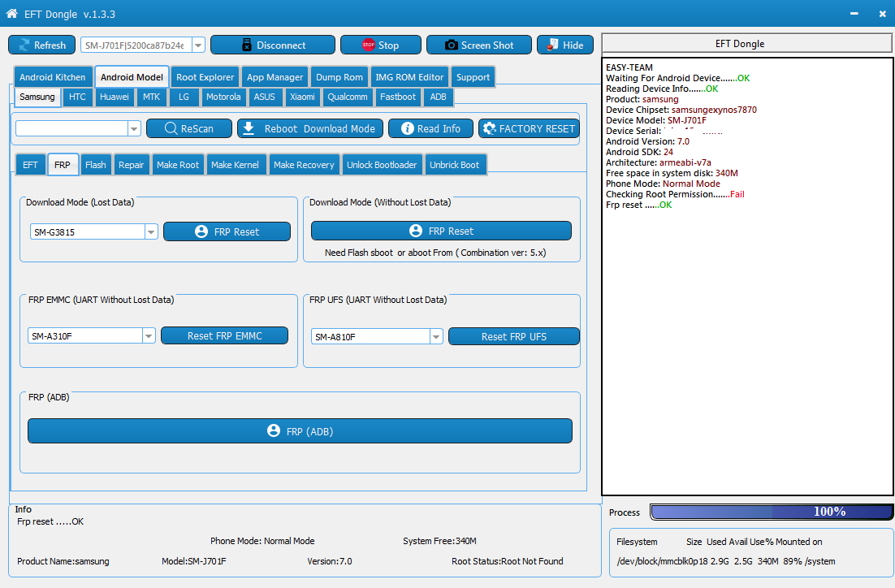Click the Hide button

[x=565, y=45]
